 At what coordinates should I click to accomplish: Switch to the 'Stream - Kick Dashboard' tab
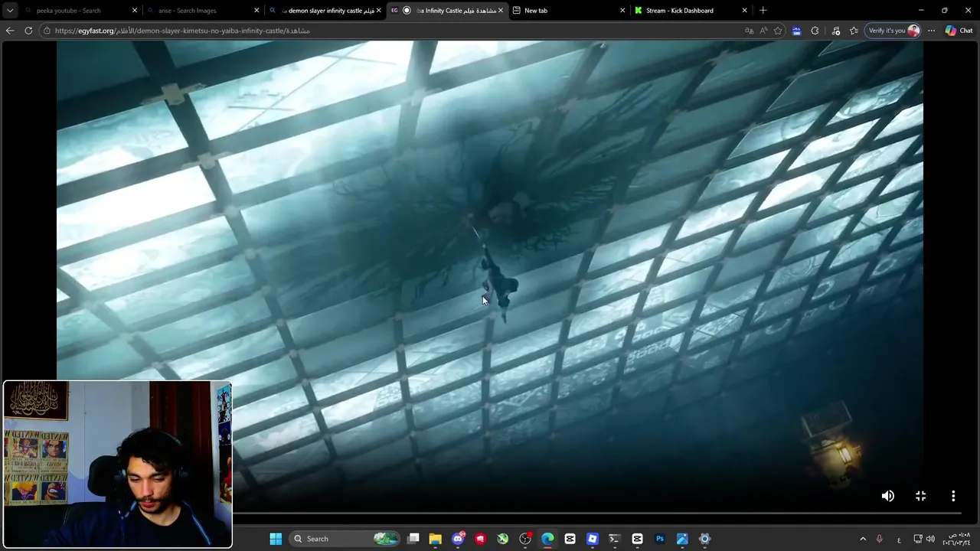coord(689,11)
